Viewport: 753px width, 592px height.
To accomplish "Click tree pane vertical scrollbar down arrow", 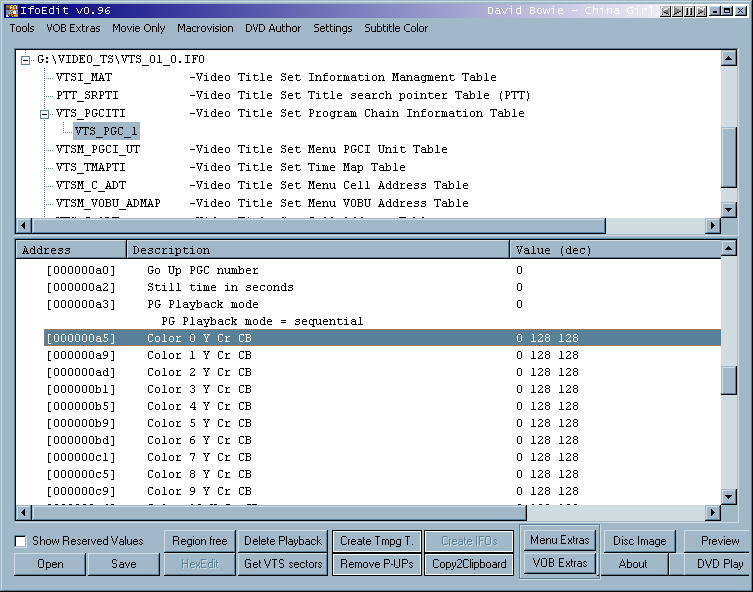I will [x=729, y=209].
